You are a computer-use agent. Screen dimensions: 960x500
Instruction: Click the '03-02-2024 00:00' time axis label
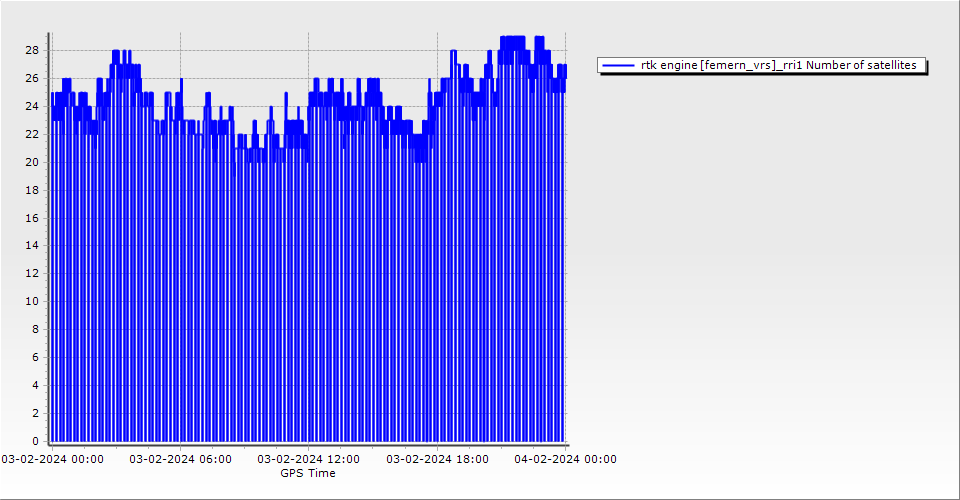click(x=52, y=459)
